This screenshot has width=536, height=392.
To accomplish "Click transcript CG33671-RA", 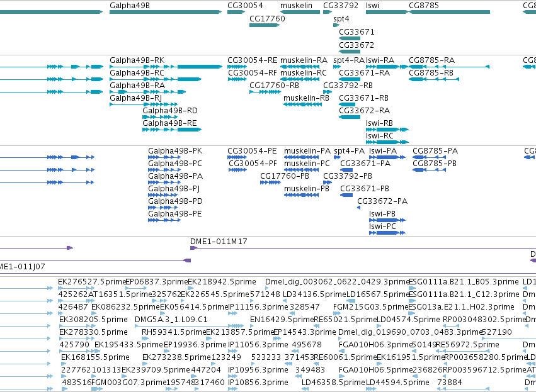I will tap(365, 73).
